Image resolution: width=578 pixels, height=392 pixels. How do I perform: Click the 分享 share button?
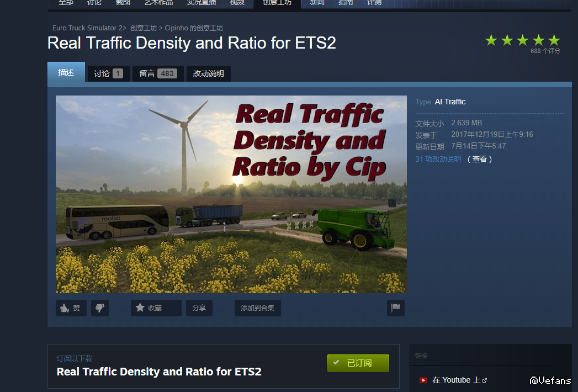pyautogui.click(x=199, y=308)
